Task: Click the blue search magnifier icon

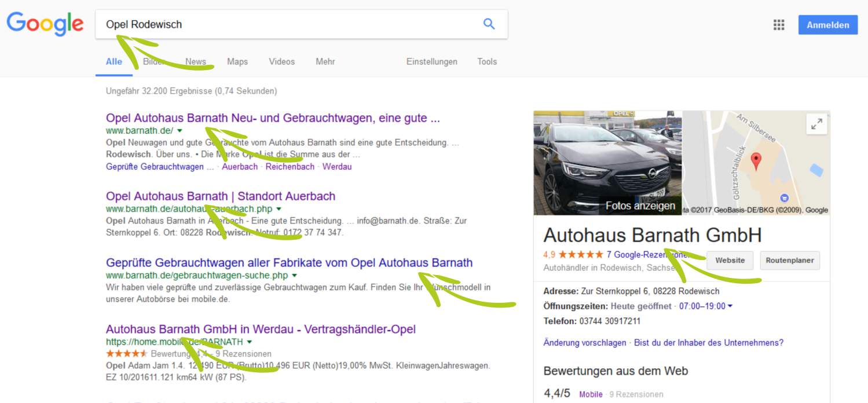Action: [489, 24]
